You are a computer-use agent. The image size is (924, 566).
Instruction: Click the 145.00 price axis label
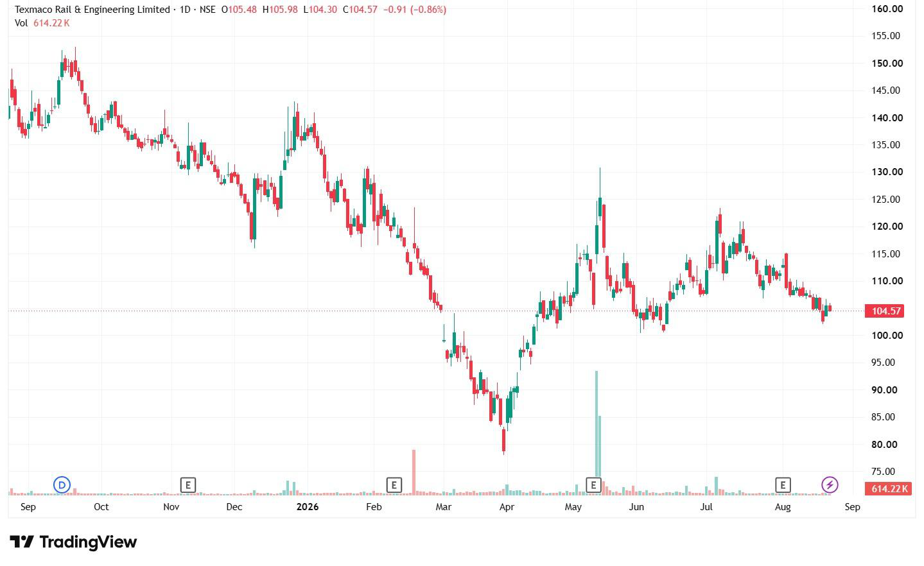click(x=887, y=90)
